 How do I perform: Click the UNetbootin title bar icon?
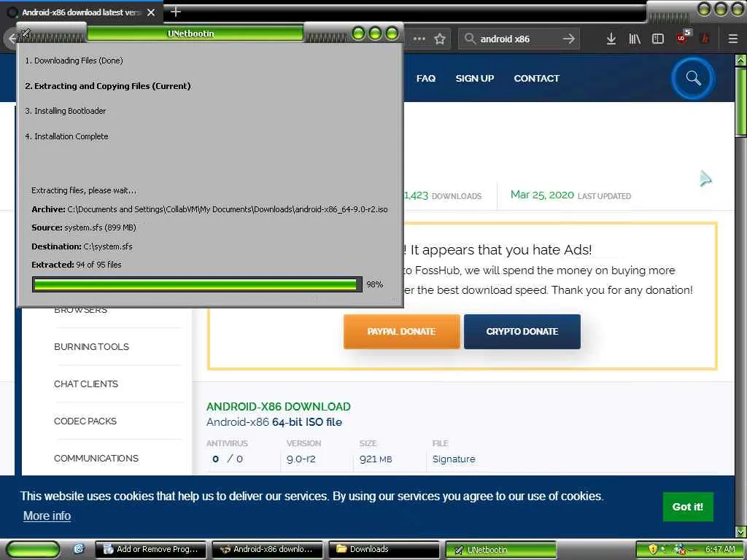pos(25,34)
